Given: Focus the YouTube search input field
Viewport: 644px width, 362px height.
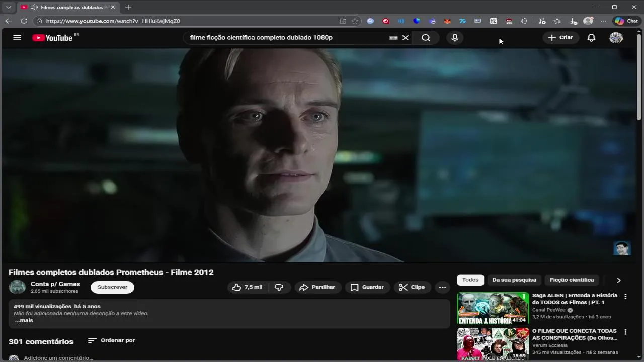Looking at the screenshot, I should (287, 38).
